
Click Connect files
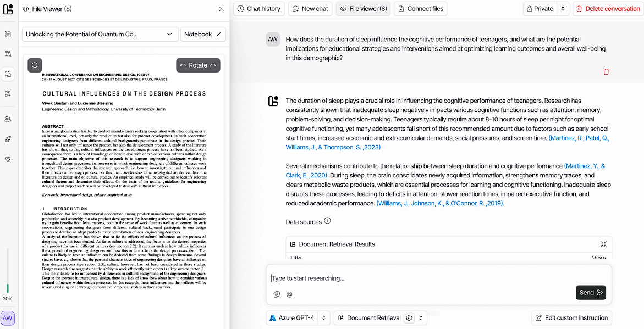tap(421, 9)
